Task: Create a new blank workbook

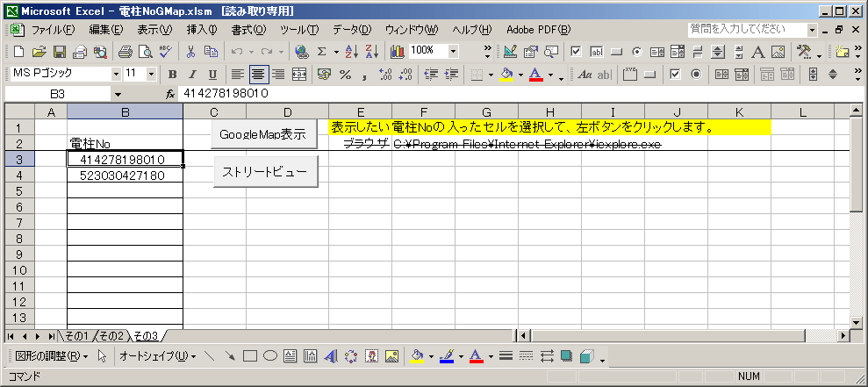Action: [x=18, y=52]
